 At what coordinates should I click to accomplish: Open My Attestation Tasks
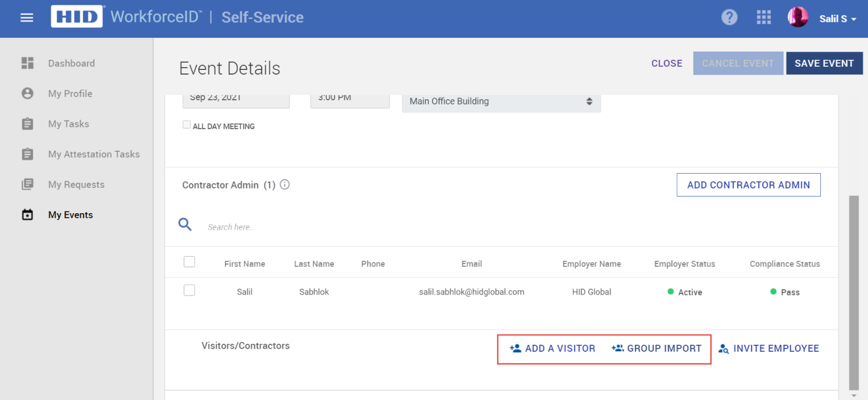pos(94,154)
